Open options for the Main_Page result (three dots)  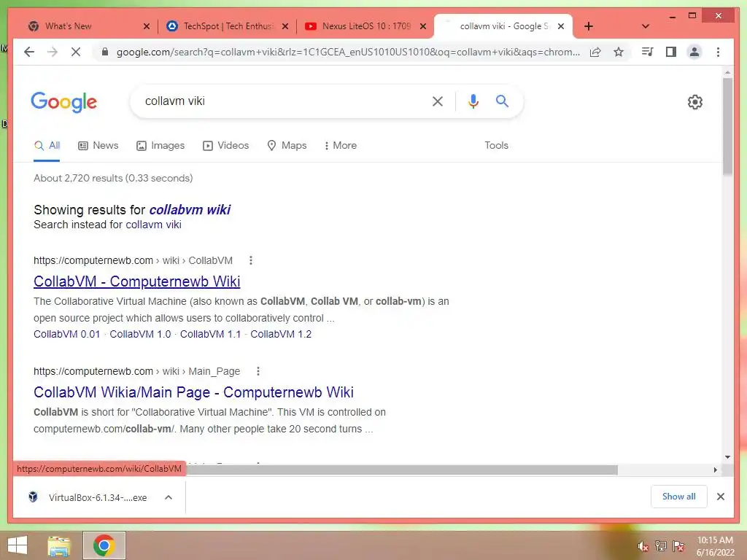(x=258, y=371)
